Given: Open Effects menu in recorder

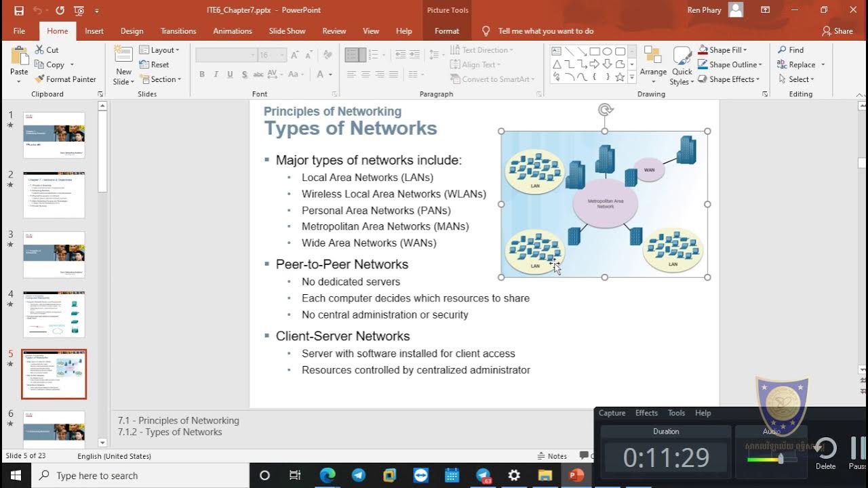Looking at the screenshot, I should click(646, 413).
